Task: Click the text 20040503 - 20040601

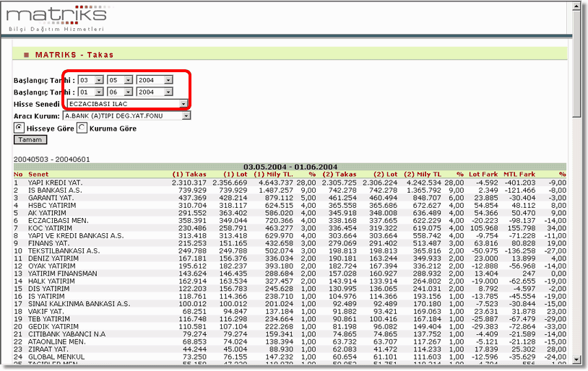Action: tap(52, 160)
